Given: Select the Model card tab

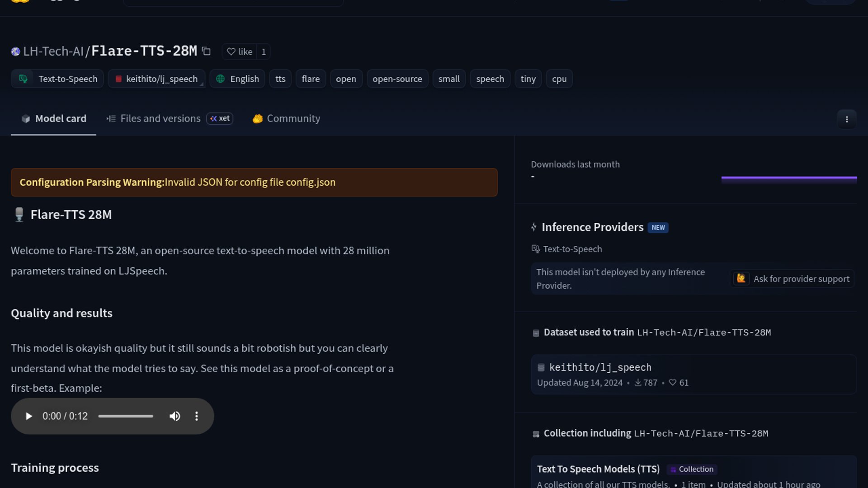Looking at the screenshot, I should pyautogui.click(x=53, y=118).
